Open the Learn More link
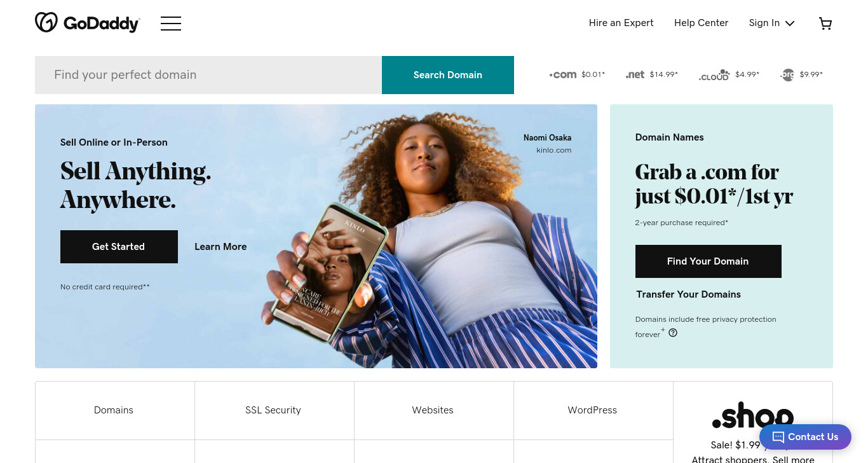The image size is (868, 463). point(220,247)
